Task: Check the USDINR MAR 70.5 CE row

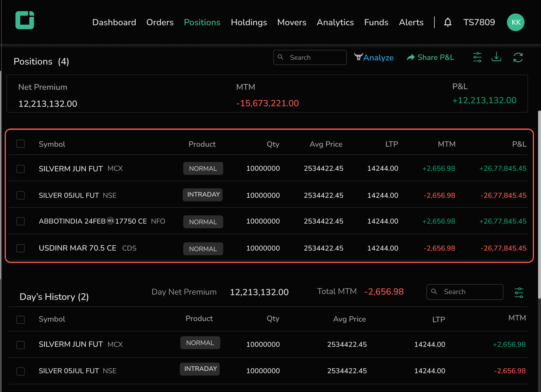Action: 21,248
